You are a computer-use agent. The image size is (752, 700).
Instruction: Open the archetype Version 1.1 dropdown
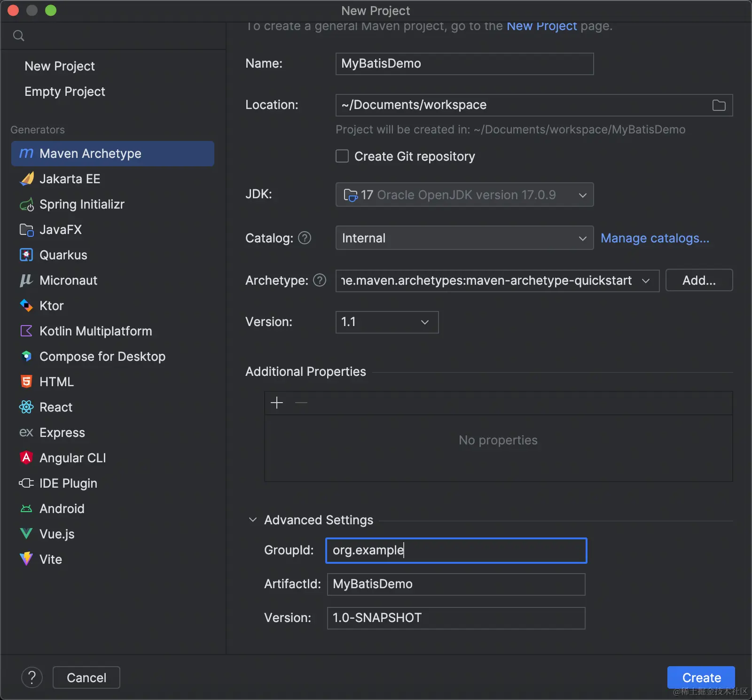(387, 322)
